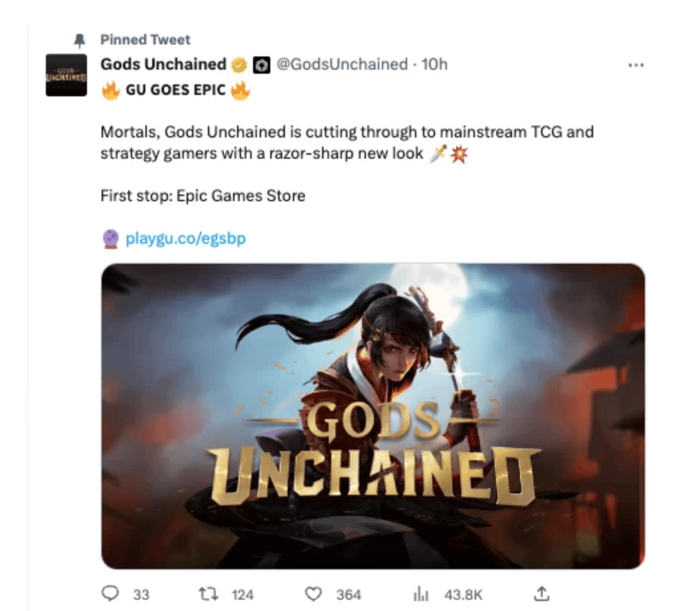The height and width of the screenshot is (611, 700).
Task: View tweet analytics bar chart icon
Action: 420,594
